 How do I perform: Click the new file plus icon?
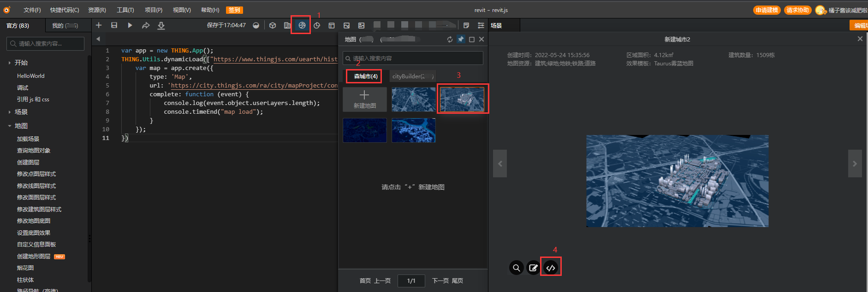point(99,25)
